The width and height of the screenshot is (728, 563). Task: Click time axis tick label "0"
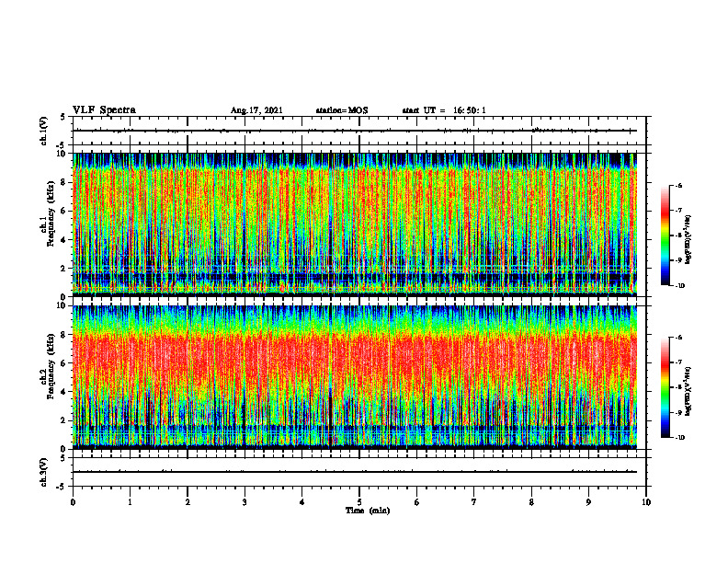coord(73,502)
